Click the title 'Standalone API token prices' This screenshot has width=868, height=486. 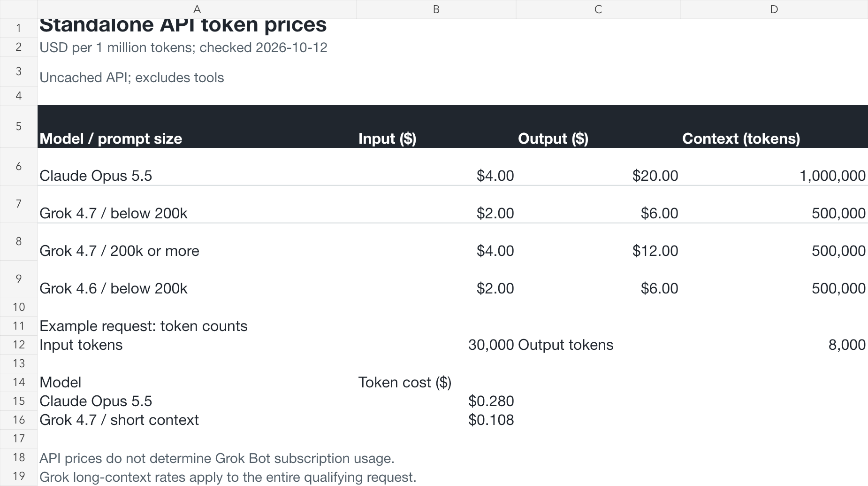[183, 25]
